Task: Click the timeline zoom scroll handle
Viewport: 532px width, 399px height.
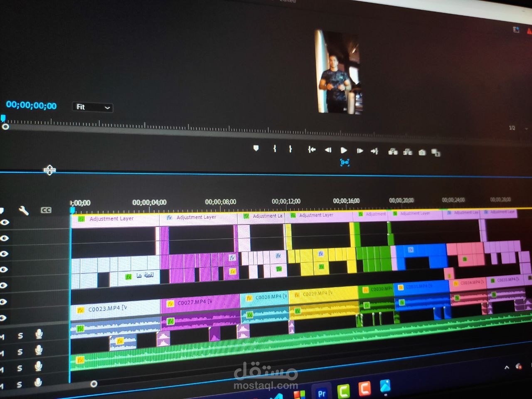Action: click(94, 384)
